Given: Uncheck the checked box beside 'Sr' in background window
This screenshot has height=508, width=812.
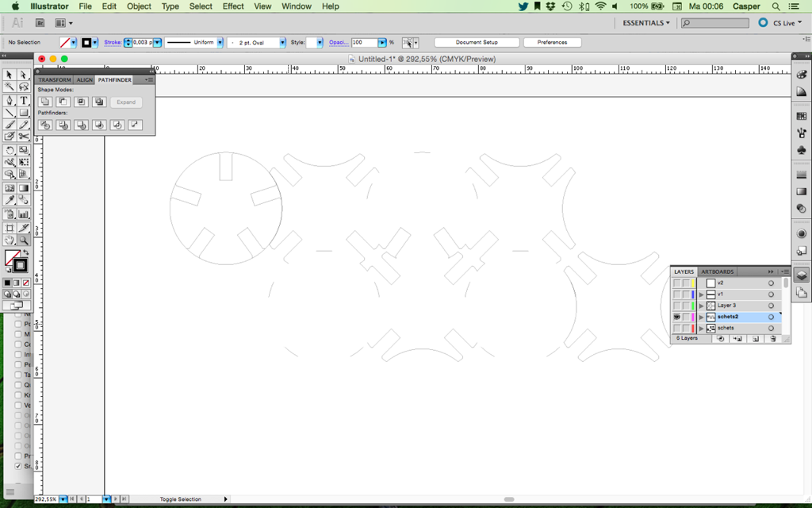Looking at the screenshot, I should point(18,466).
